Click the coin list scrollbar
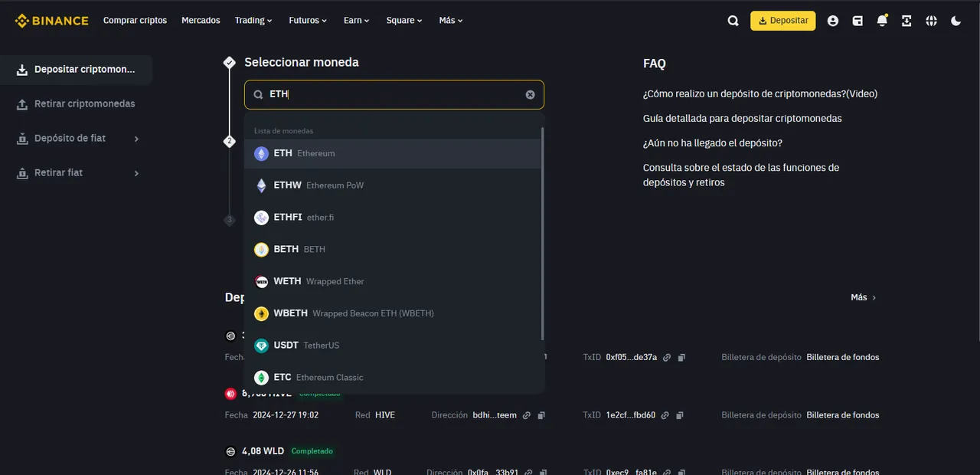 pyautogui.click(x=543, y=234)
